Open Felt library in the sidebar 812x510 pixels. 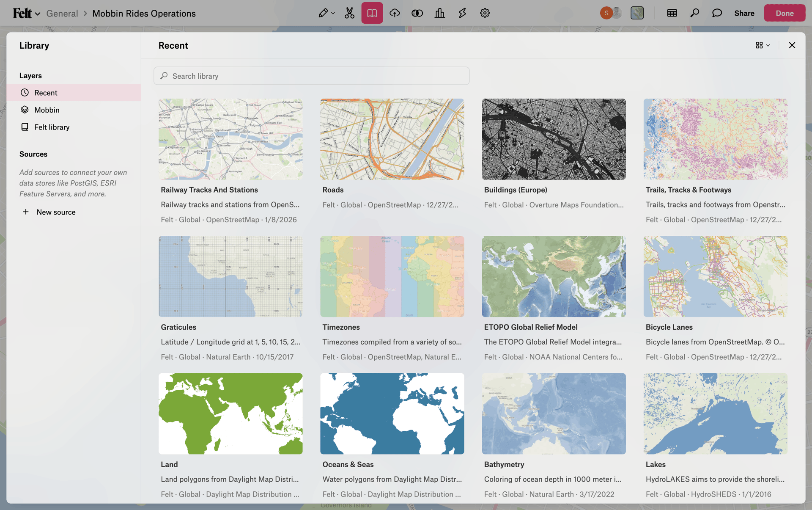[74, 127]
